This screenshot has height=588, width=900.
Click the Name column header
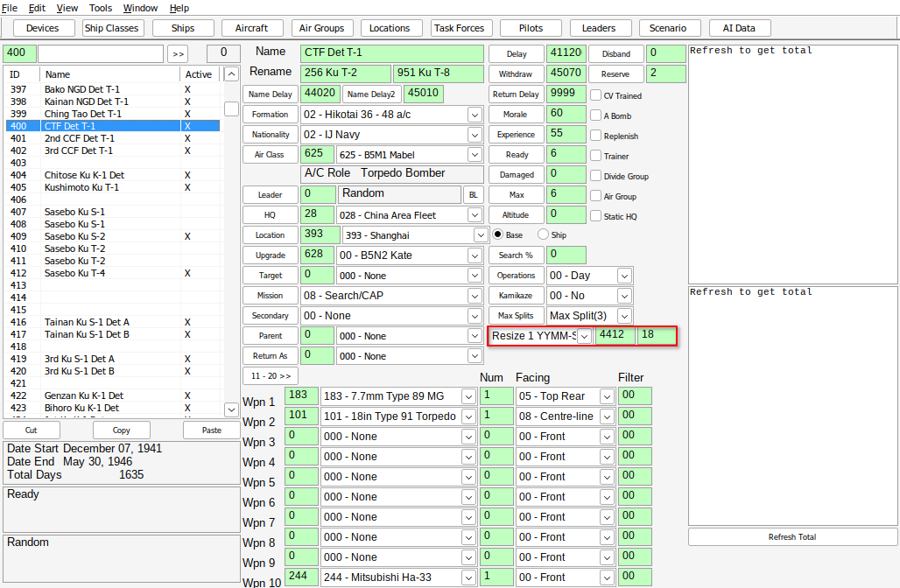point(109,74)
